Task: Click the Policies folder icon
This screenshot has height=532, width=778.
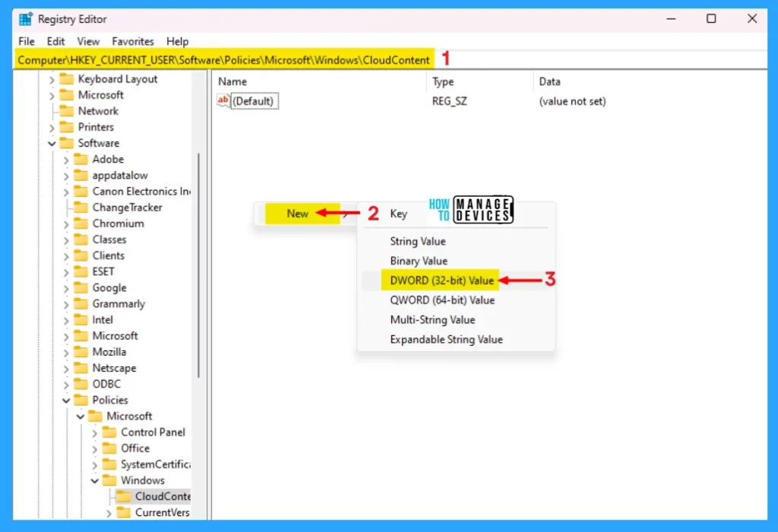Action: 81,400
